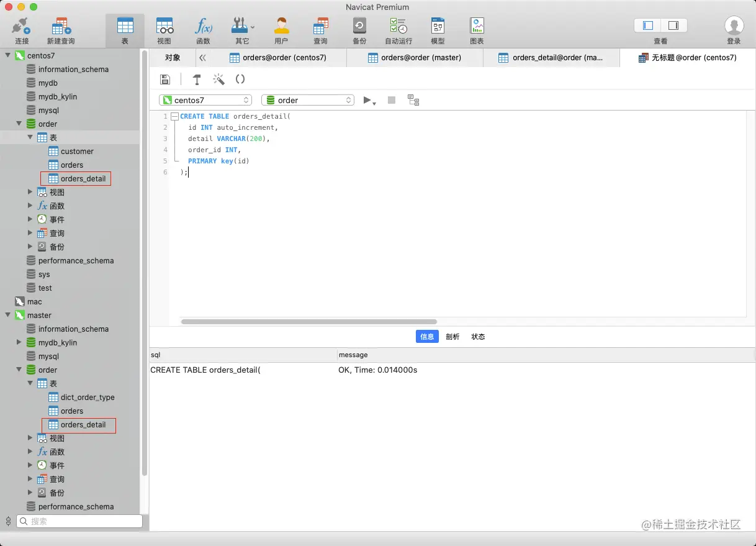Image resolution: width=756 pixels, height=546 pixels.
Task: Click the explain query plan icon
Action: pyautogui.click(x=413, y=100)
